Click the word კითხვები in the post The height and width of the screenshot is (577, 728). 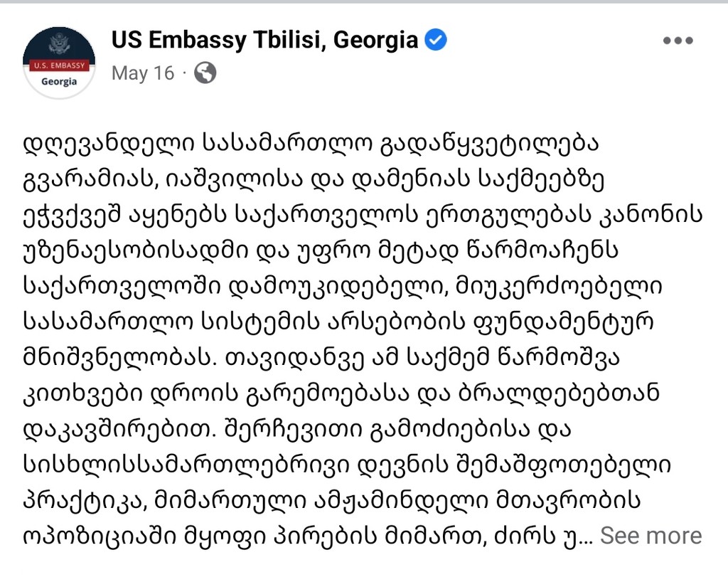coord(83,394)
